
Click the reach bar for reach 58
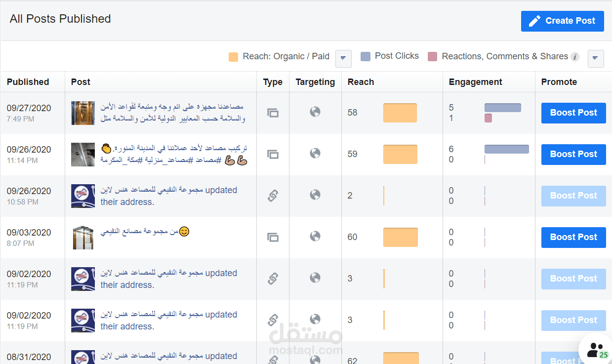400,113
